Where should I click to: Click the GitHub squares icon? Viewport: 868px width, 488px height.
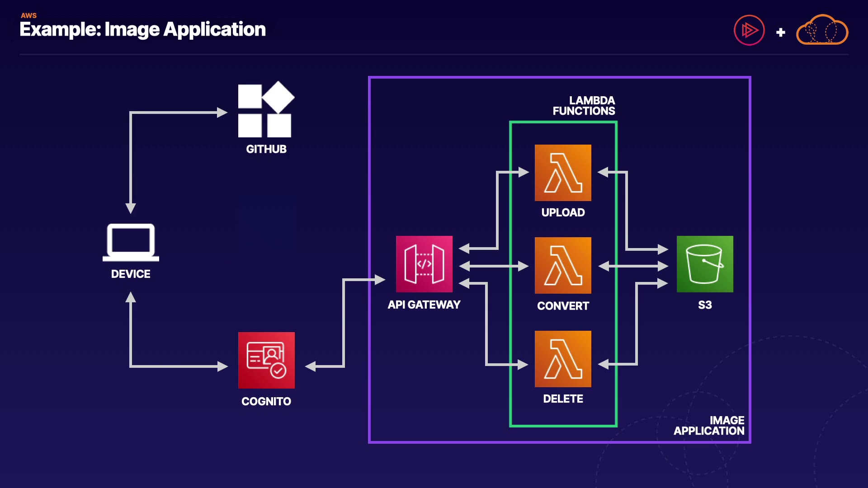click(266, 110)
